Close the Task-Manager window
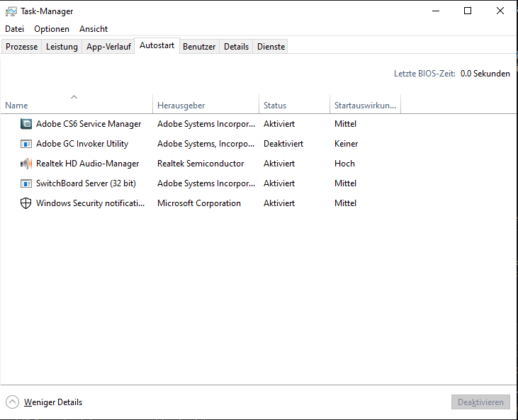The height and width of the screenshot is (420, 518). tap(500, 11)
